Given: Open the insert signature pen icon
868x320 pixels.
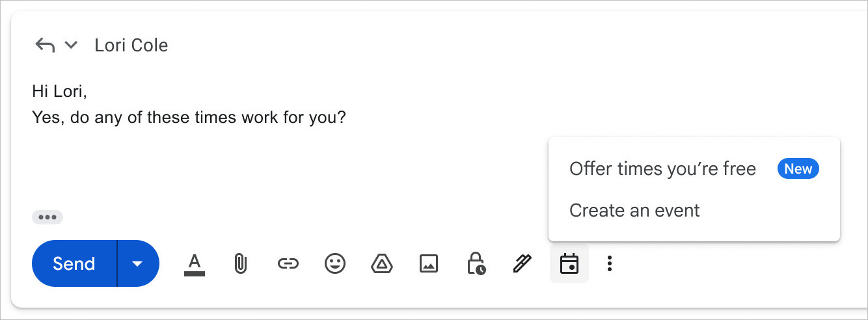Looking at the screenshot, I should click(522, 263).
